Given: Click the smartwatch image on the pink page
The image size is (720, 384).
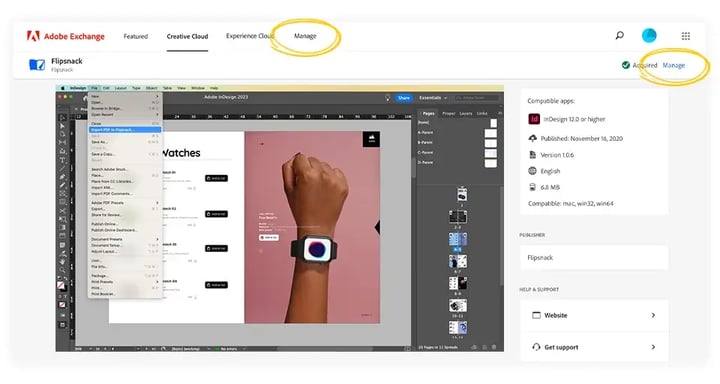Looking at the screenshot, I should point(315,250).
